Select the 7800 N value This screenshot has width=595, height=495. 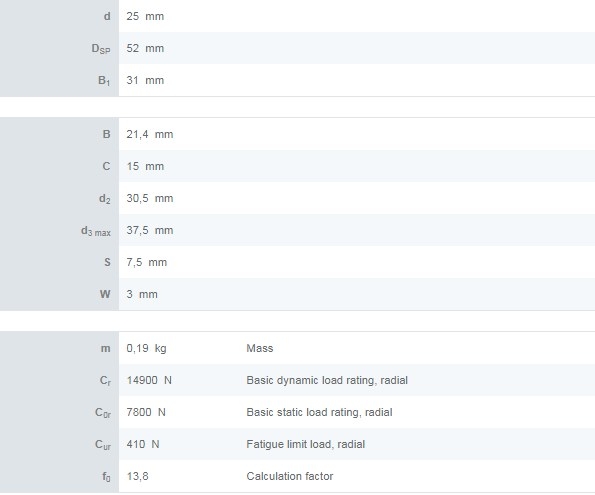146,412
